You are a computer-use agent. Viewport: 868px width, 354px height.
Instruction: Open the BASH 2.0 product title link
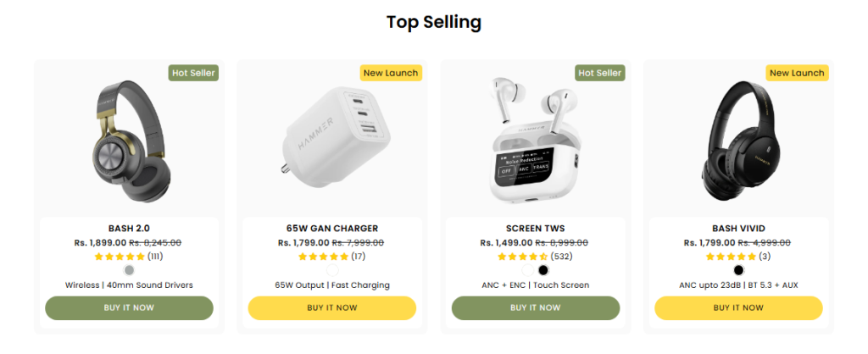tap(129, 229)
